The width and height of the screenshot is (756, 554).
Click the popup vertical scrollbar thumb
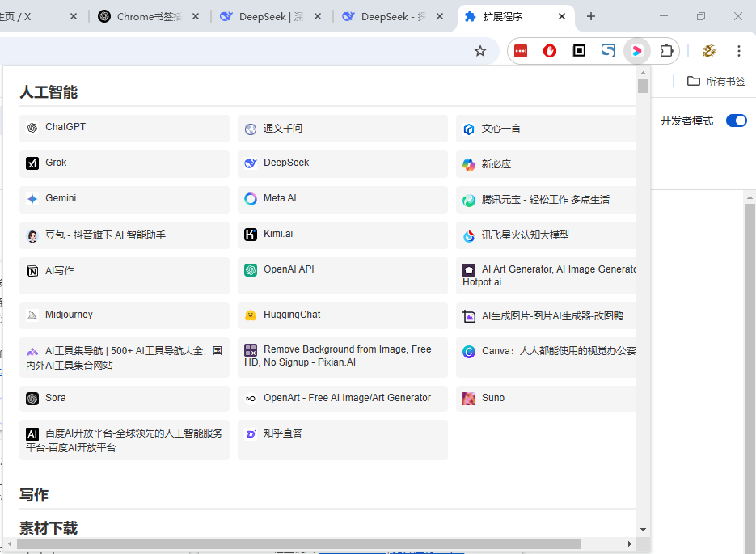click(643, 86)
